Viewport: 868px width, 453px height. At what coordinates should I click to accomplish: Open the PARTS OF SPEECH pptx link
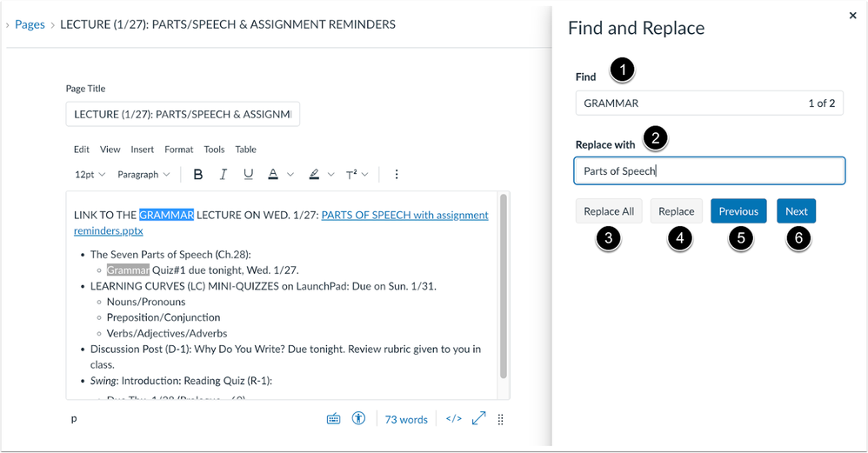point(404,216)
